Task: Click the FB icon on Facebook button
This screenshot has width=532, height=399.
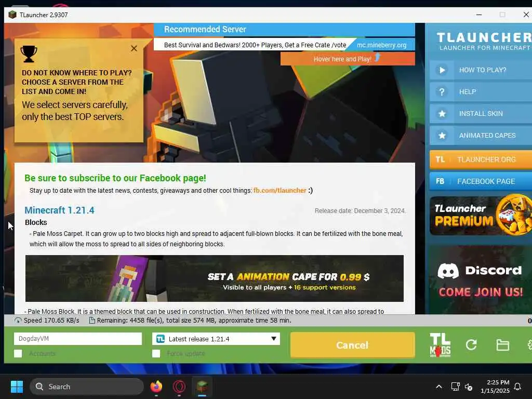Action: 440,181
